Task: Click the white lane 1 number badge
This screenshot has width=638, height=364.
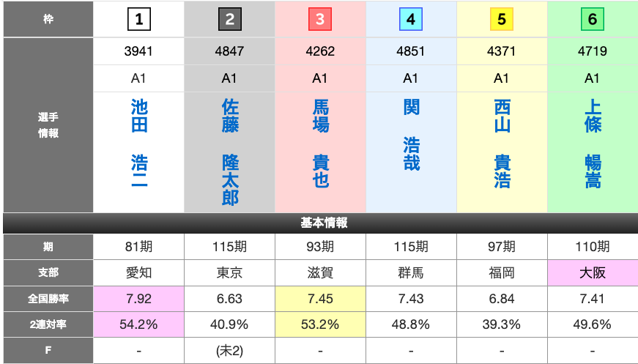Action: point(138,20)
